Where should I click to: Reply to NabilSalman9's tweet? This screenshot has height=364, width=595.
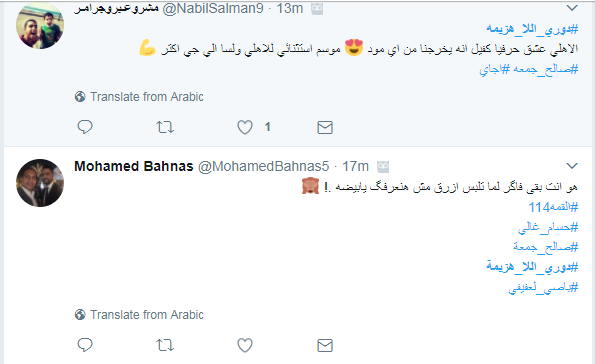tap(85, 127)
